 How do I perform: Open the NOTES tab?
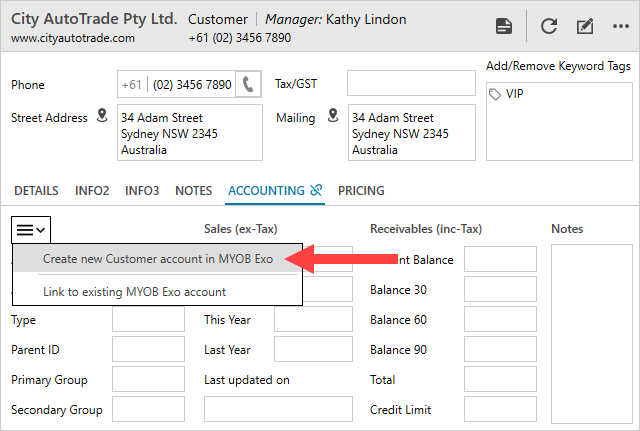(193, 190)
